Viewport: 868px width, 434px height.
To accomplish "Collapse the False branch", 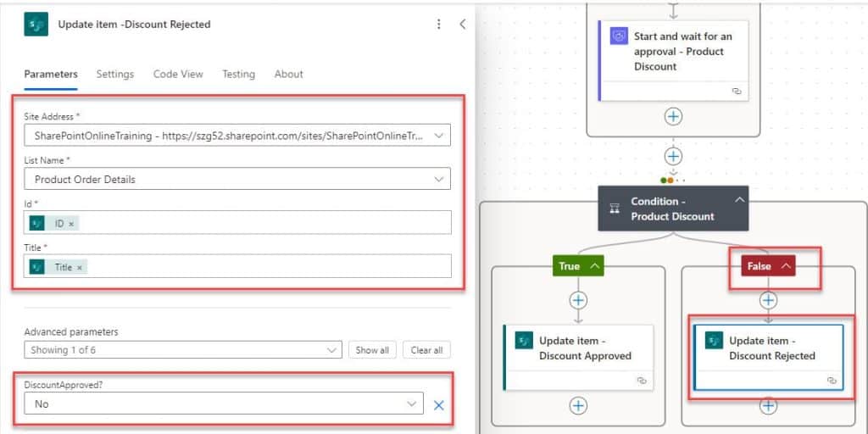I will pyautogui.click(x=786, y=266).
